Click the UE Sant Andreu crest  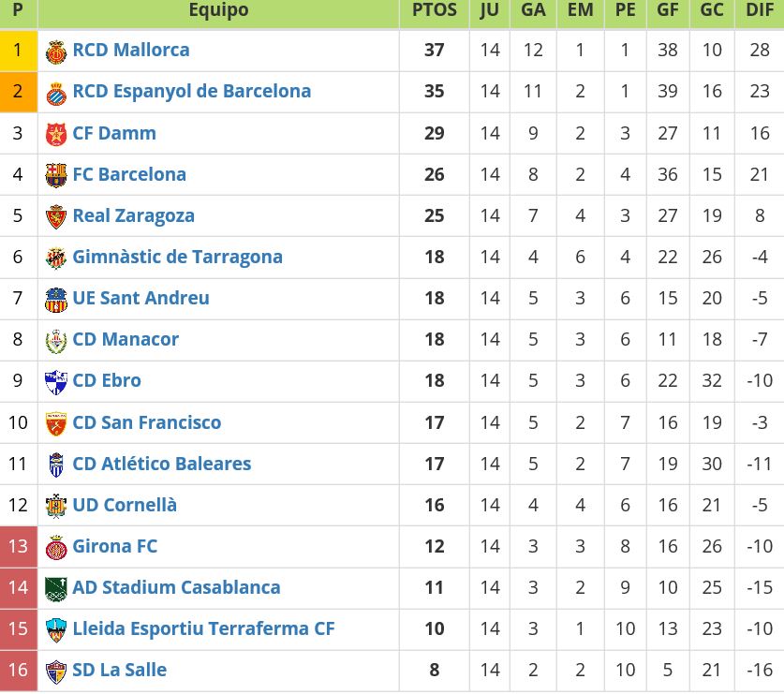(x=56, y=299)
